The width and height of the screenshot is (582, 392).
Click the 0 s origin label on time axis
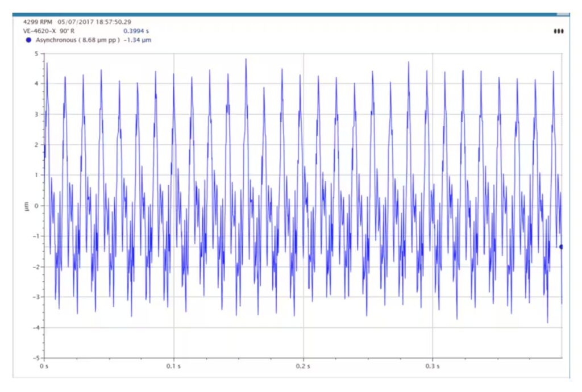click(x=44, y=366)
